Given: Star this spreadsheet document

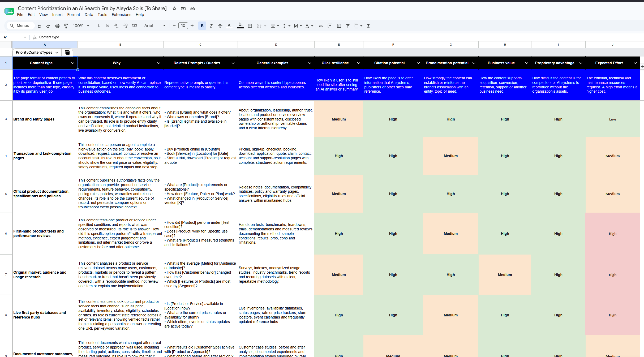Looking at the screenshot, I should [x=174, y=8].
